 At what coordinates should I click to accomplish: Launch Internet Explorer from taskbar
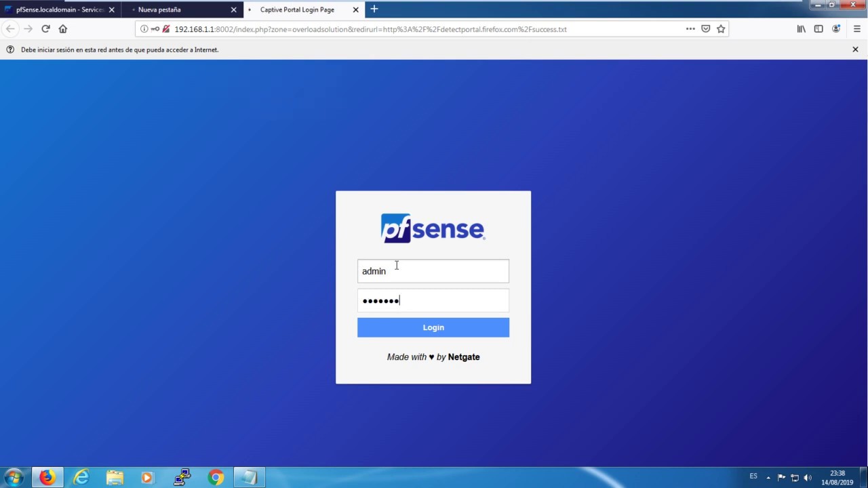[81, 477]
